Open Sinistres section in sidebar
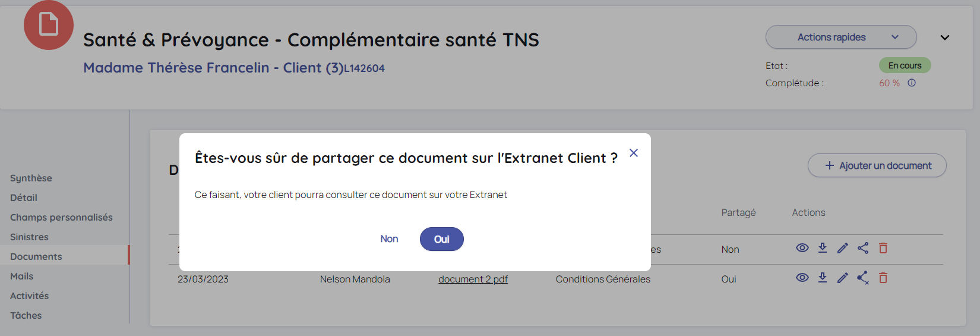 pos(29,237)
